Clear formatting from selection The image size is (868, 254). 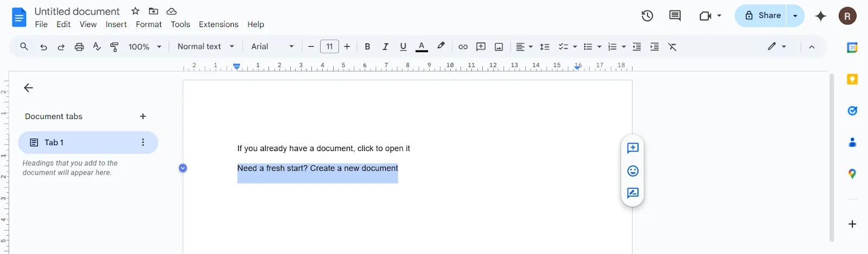[x=673, y=47]
